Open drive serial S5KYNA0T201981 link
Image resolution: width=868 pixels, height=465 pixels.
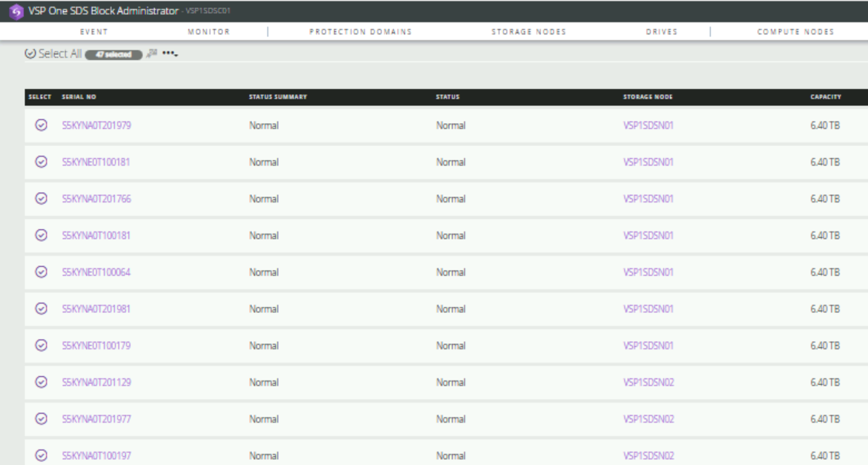96,309
